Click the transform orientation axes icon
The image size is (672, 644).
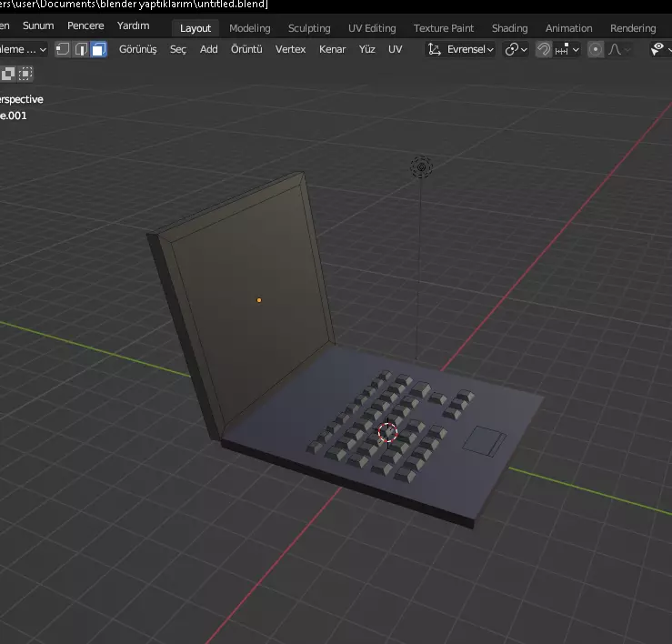click(434, 49)
